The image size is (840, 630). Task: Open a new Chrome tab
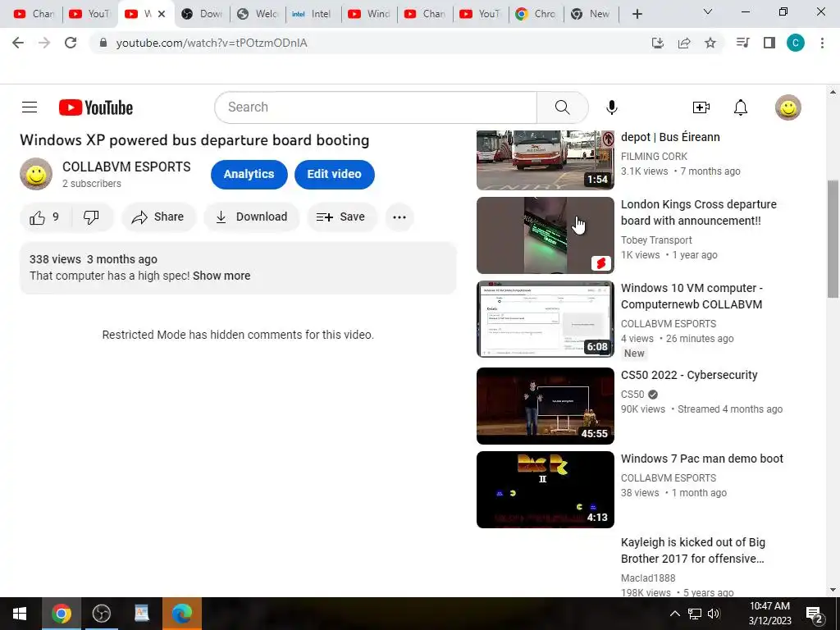click(x=637, y=14)
